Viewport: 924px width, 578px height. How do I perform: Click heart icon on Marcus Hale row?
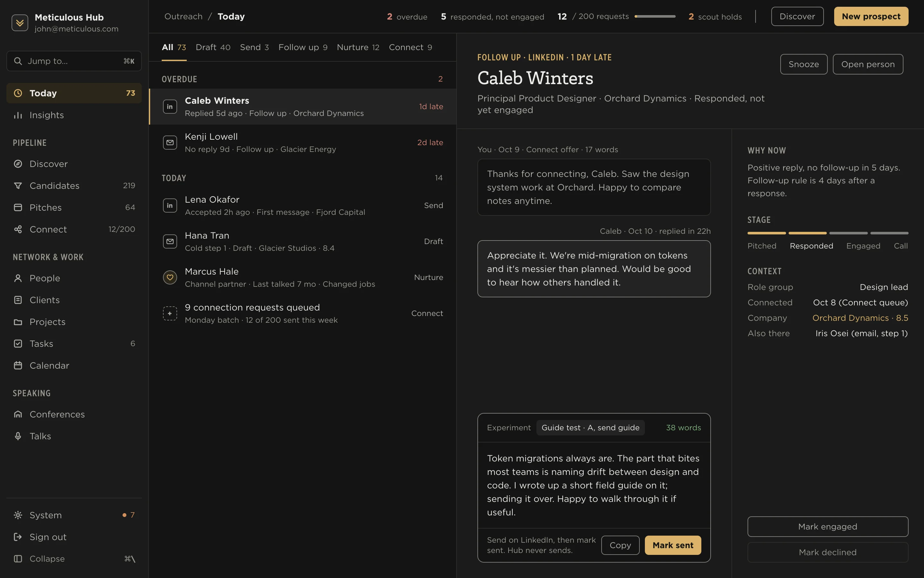click(x=170, y=277)
